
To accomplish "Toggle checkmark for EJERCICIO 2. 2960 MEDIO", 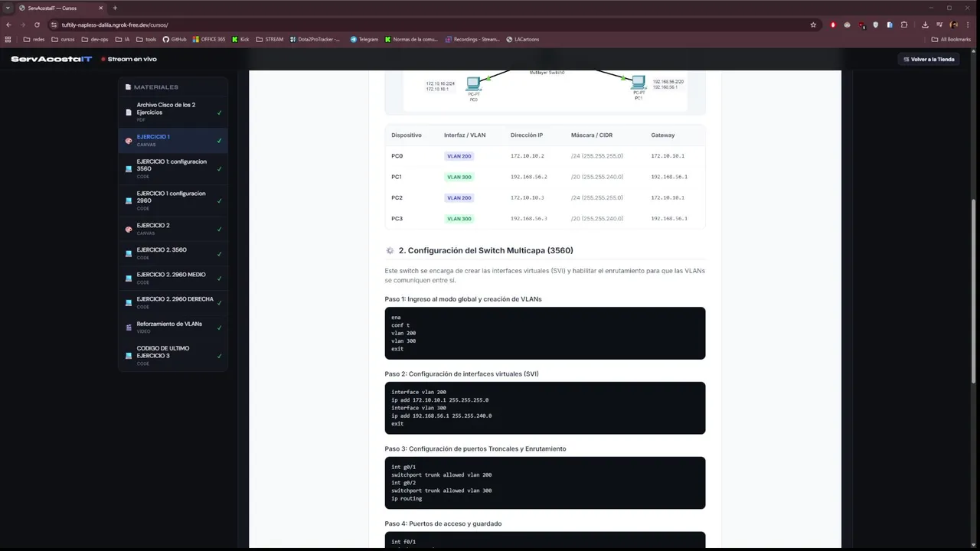I will 219,278.
